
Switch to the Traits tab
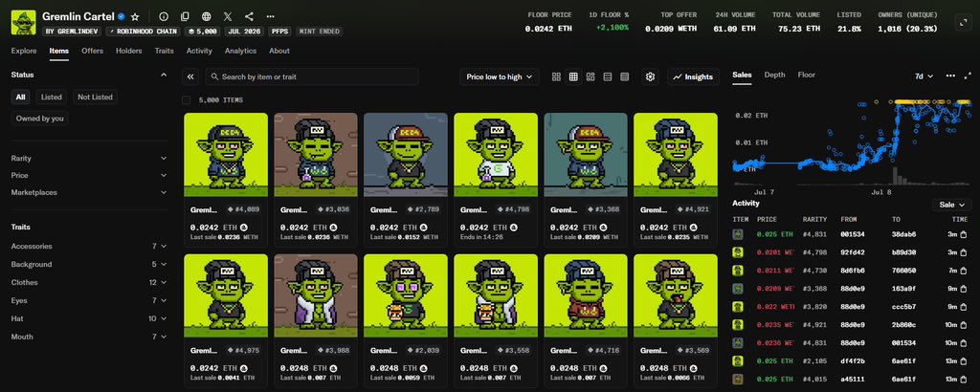[x=165, y=52]
